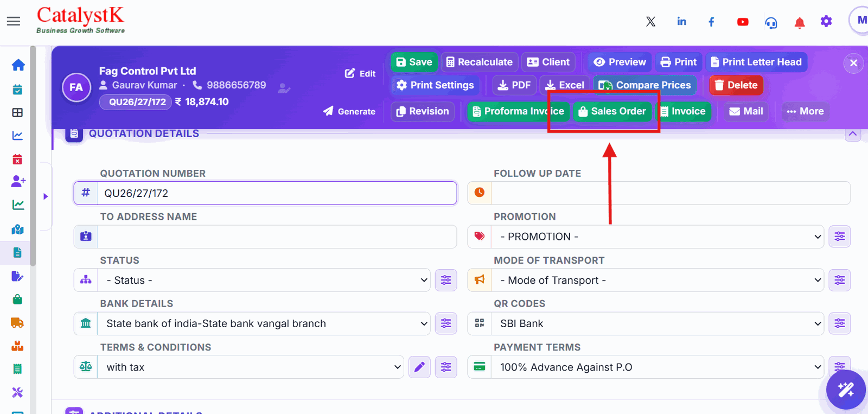
Task: Open the add-user sidebar icon
Action: (x=18, y=181)
